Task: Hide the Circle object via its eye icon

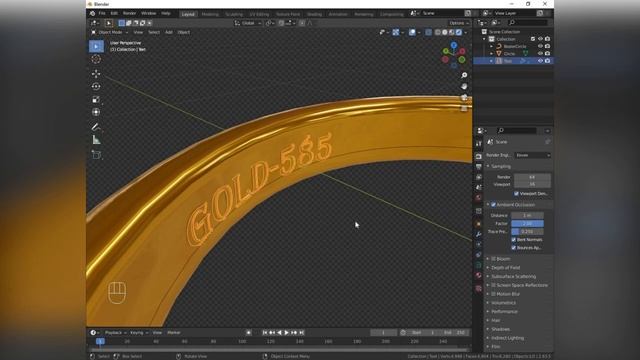Action: 540,53
